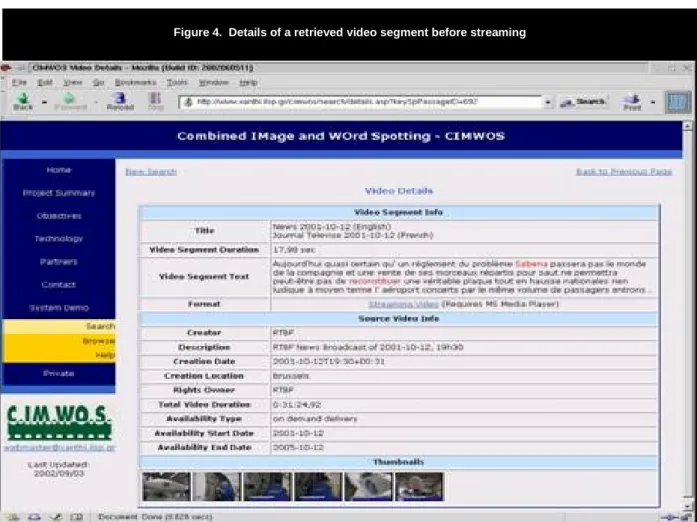The image size is (697, 522).
Task: Click the Video Segment Info header
Action: (x=399, y=212)
